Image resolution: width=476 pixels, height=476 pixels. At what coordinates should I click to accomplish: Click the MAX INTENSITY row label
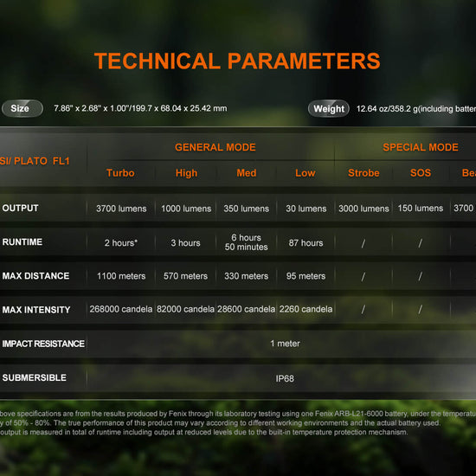[x=36, y=310]
